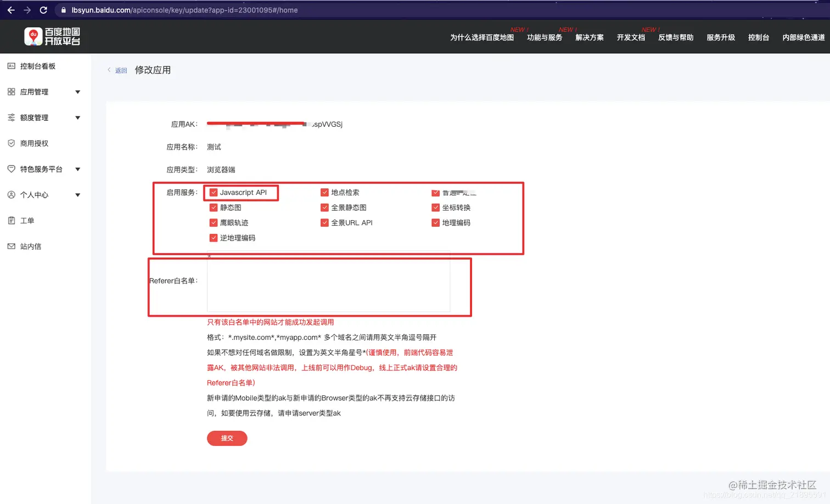The image size is (830, 504).
Task: Expand the 特色服务平台 dropdown
Action: click(x=77, y=169)
